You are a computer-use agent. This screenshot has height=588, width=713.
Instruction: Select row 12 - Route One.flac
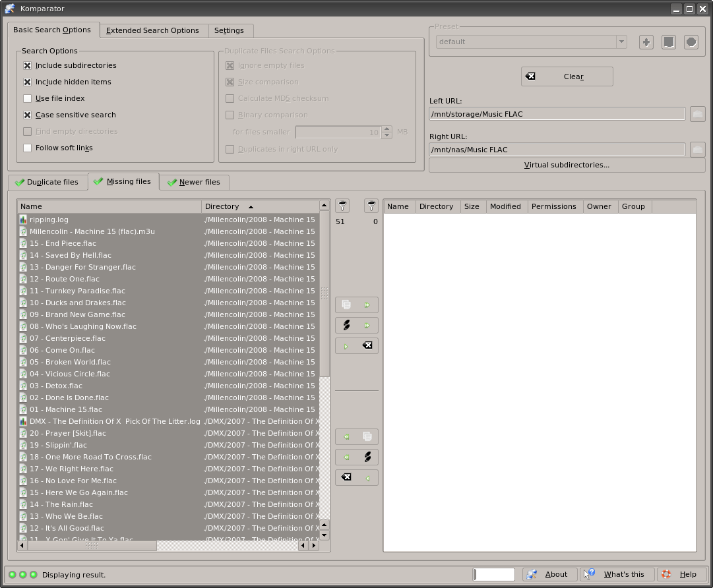168,279
